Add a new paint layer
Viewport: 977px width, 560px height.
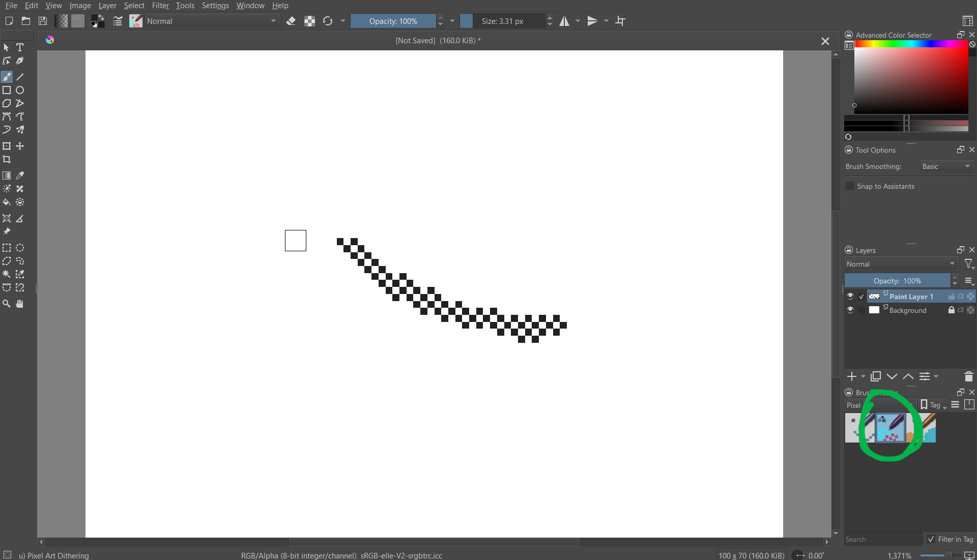tap(851, 376)
